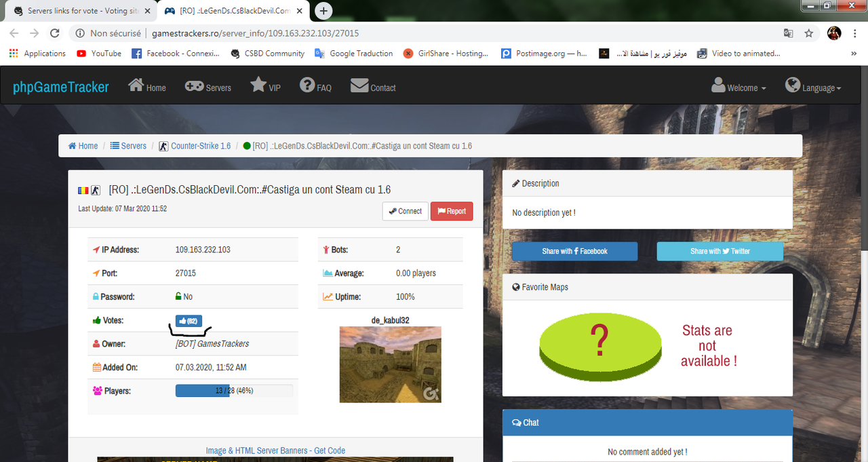The width and height of the screenshot is (868, 462).
Task: Click the red Report button
Action: 452,211
